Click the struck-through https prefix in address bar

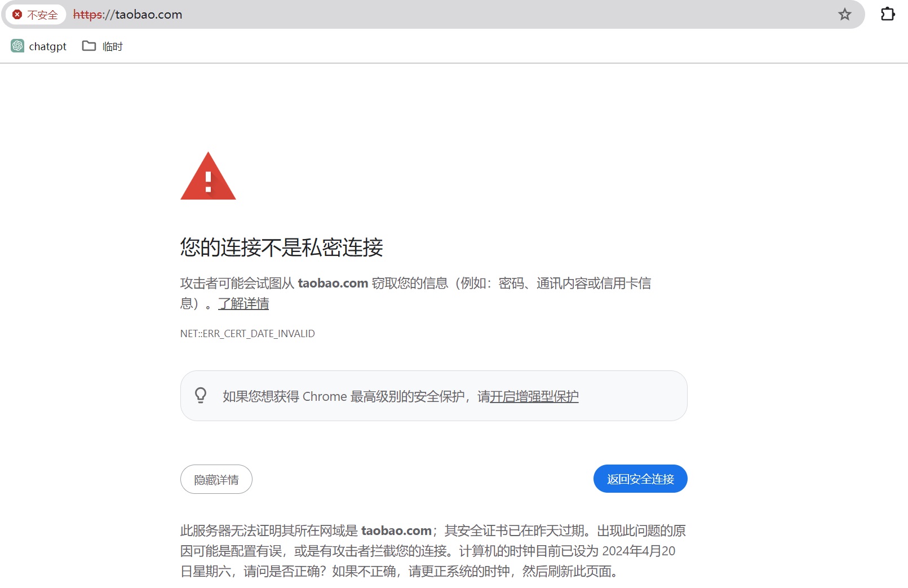(x=88, y=15)
